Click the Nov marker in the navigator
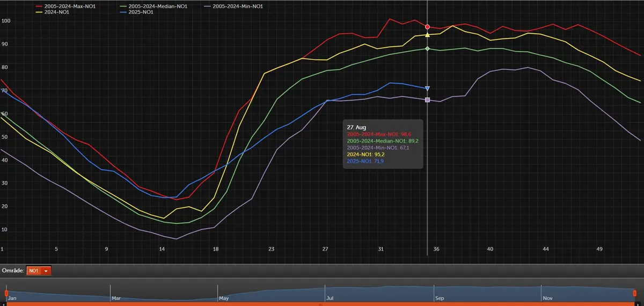The width and height of the screenshot is (644, 306). coord(548,297)
